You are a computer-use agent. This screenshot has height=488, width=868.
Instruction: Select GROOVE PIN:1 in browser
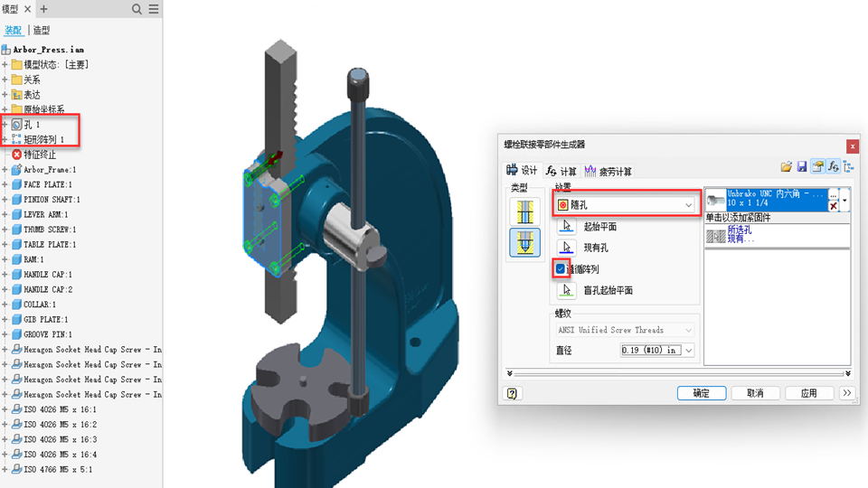(48, 334)
